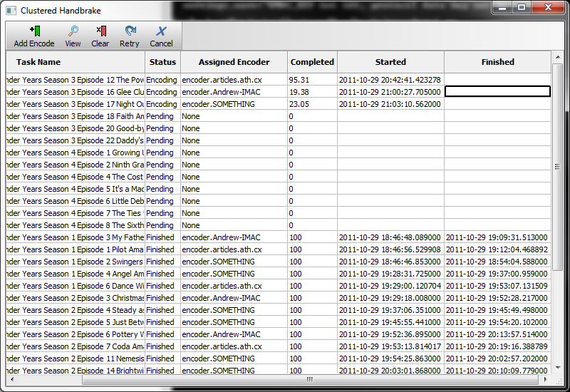Select task Season 3 Episode 18 Faith An
The width and height of the screenshot is (570, 392).
point(76,116)
